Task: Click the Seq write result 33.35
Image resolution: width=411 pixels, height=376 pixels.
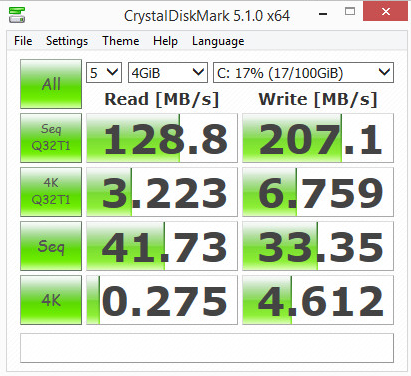Action: pos(318,246)
